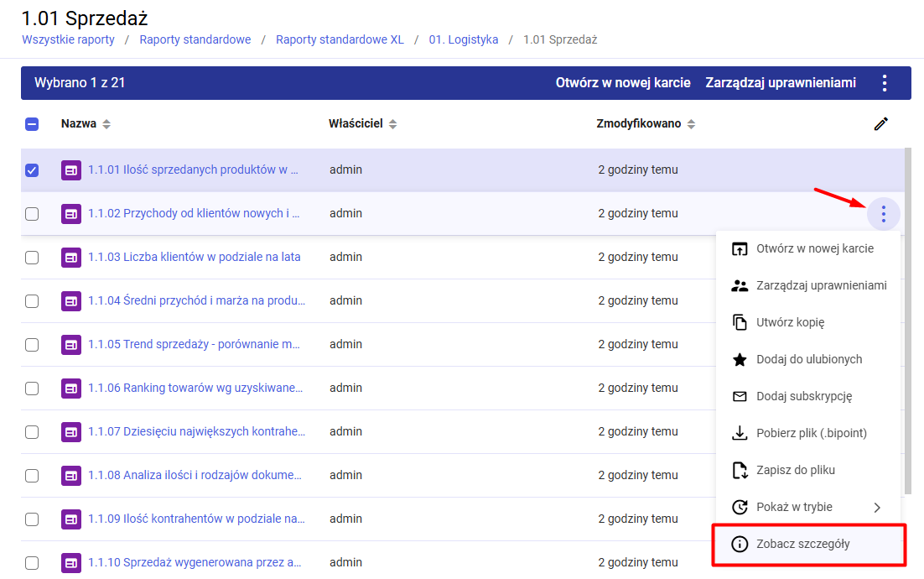Screen dimensions: 924x579
Task: Click the copy icon Utwórz kopię
Action: tap(740, 322)
